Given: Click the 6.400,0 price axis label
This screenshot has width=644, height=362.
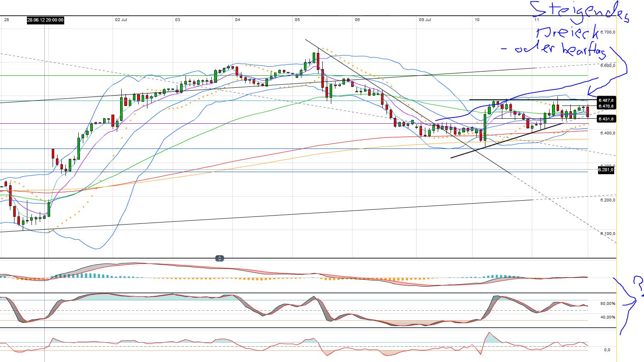Looking at the screenshot, I should tap(608, 133).
